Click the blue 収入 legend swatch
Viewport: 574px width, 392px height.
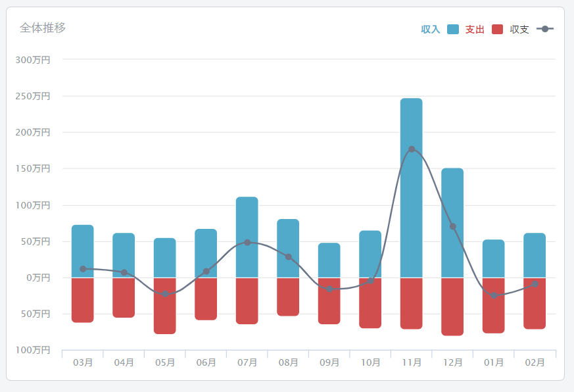452,29
